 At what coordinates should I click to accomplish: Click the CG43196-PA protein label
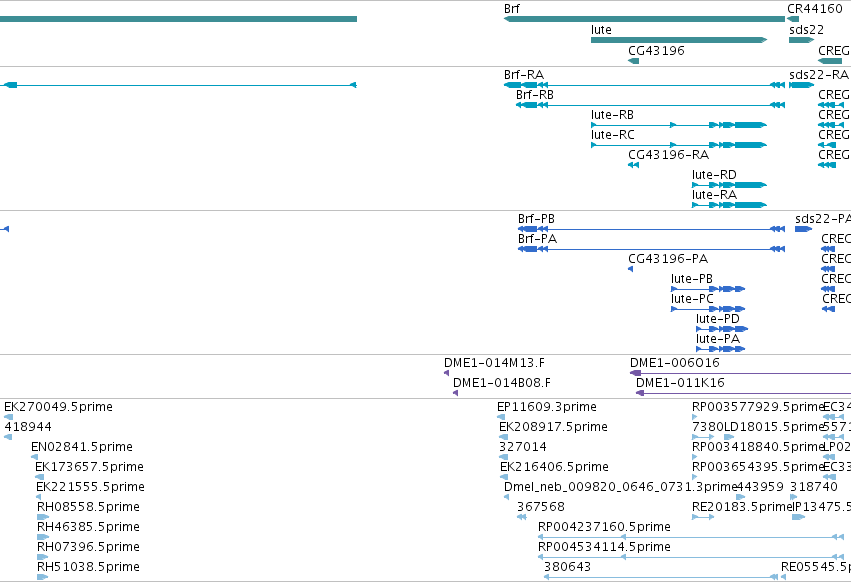668,259
